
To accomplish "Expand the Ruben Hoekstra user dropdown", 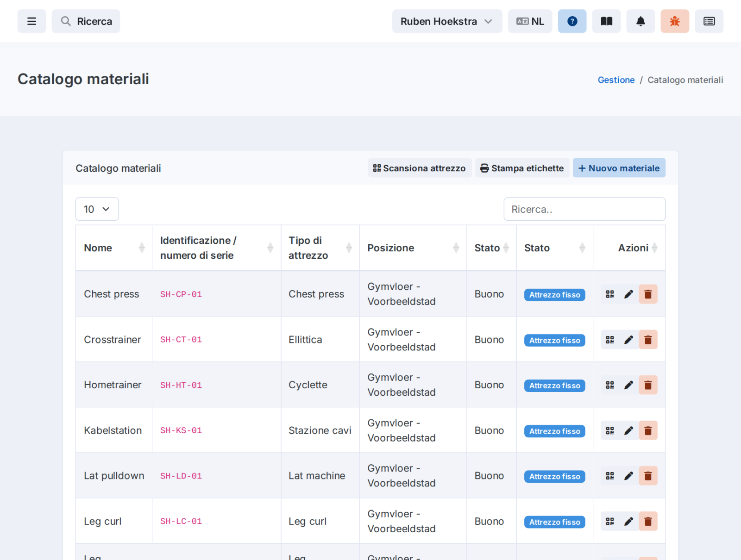I will click(447, 21).
